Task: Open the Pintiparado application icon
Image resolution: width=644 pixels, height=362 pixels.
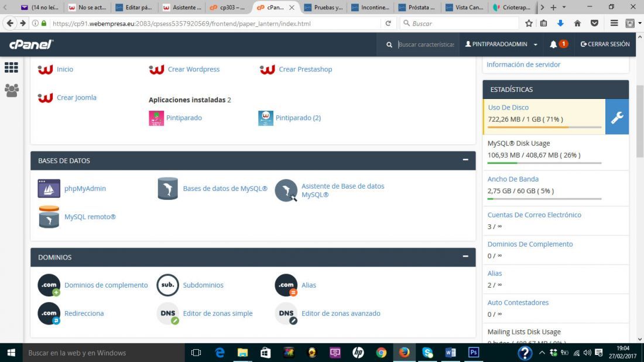Action: click(x=156, y=118)
